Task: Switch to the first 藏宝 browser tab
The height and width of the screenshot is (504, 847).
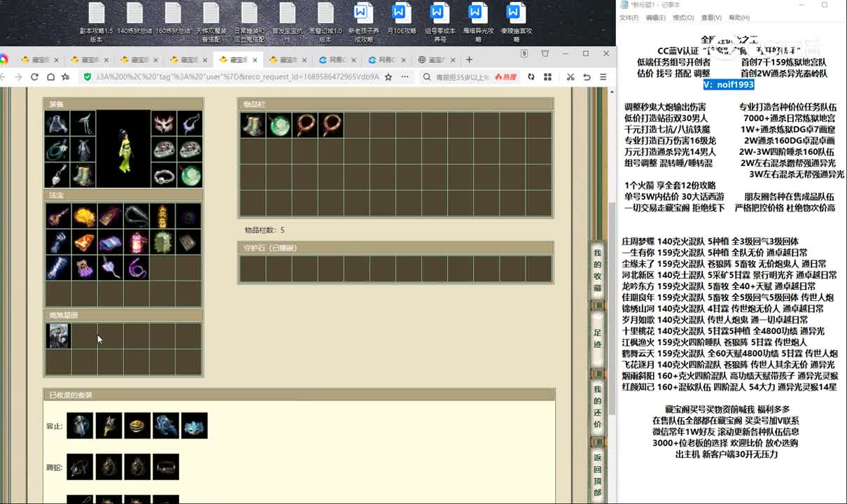Action: [39, 60]
